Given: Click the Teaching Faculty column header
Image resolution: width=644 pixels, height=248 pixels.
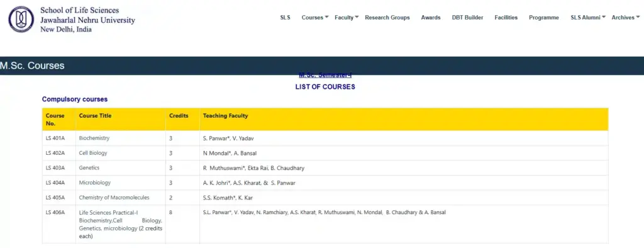Looking at the screenshot, I should 226,116.
